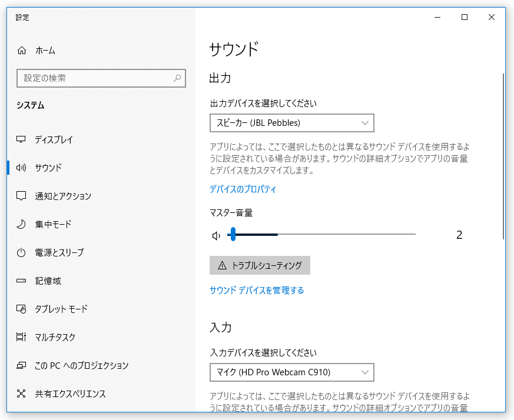Screen dimensions: 514x420
Task: Click the 入力デバイスを選択してください label
Action: 263,353
